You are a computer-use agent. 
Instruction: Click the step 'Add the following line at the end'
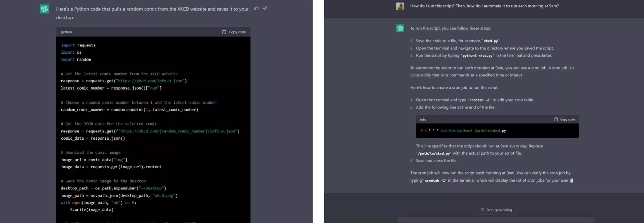point(456,107)
